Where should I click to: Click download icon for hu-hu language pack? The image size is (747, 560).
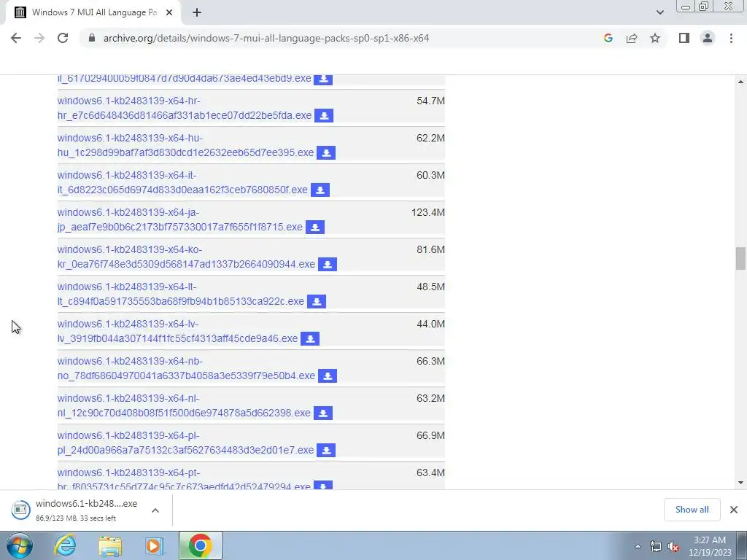326,153
